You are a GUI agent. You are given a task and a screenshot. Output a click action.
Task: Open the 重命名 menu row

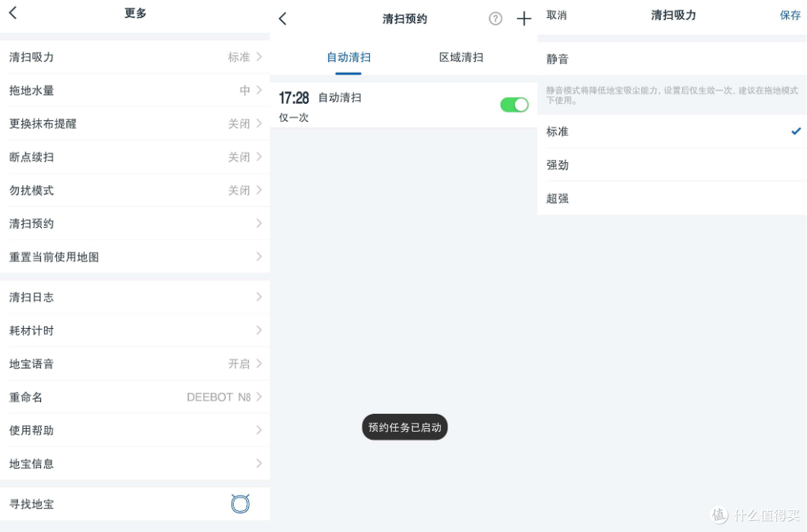click(x=134, y=398)
